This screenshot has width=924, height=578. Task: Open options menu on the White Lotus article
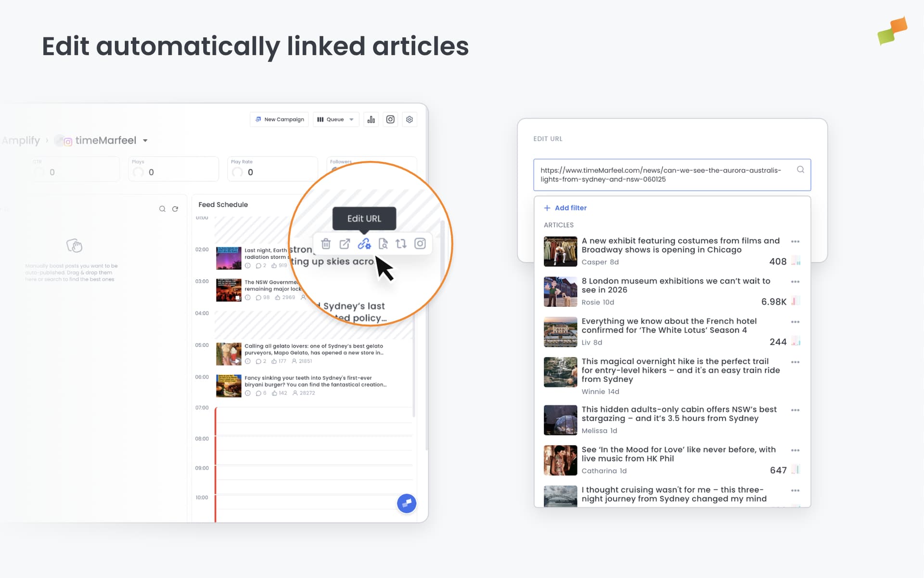click(x=796, y=322)
